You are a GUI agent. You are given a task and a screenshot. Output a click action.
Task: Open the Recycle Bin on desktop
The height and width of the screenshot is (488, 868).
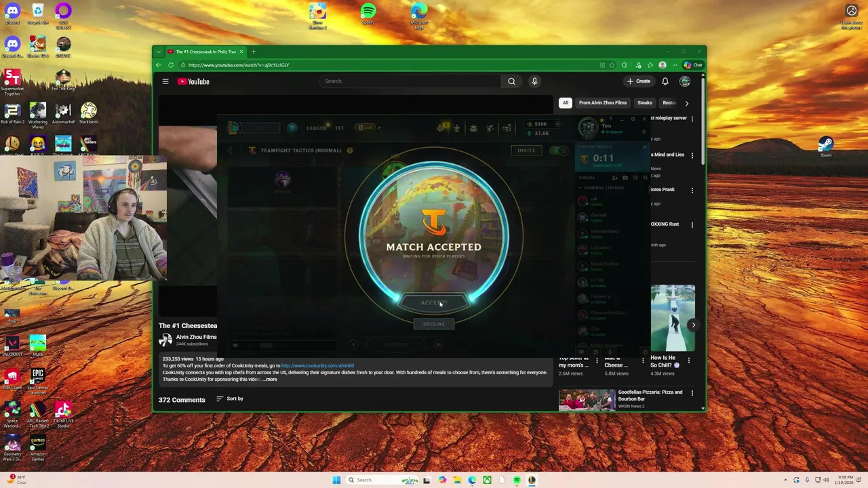[x=38, y=13]
